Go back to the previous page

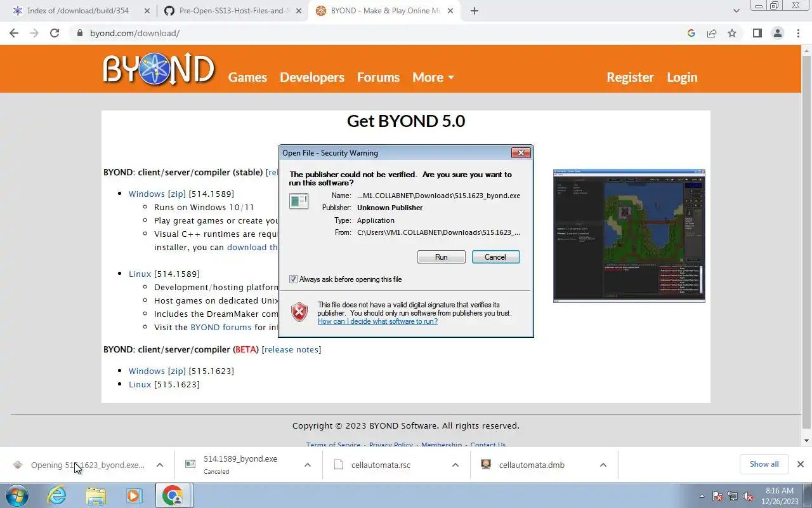(14, 33)
